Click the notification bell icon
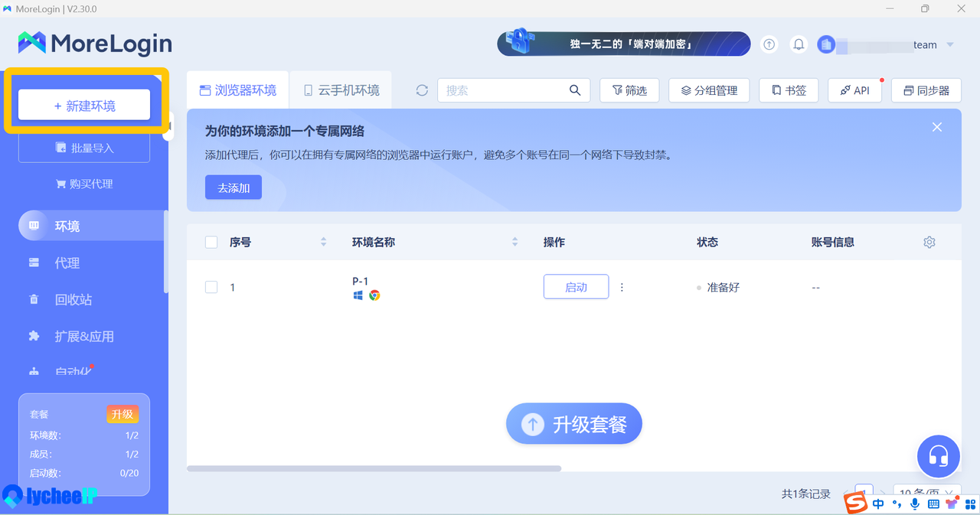Image resolution: width=980 pixels, height=515 pixels. pos(799,44)
